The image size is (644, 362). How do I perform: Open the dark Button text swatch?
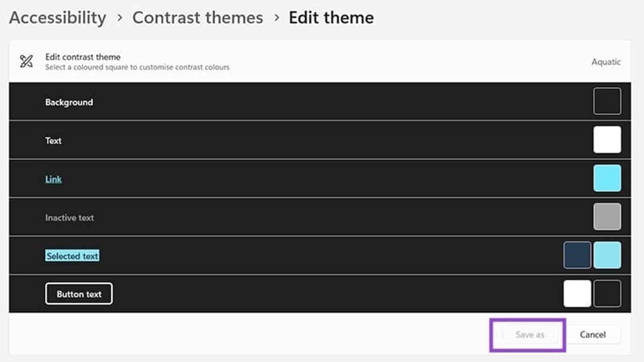point(607,294)
